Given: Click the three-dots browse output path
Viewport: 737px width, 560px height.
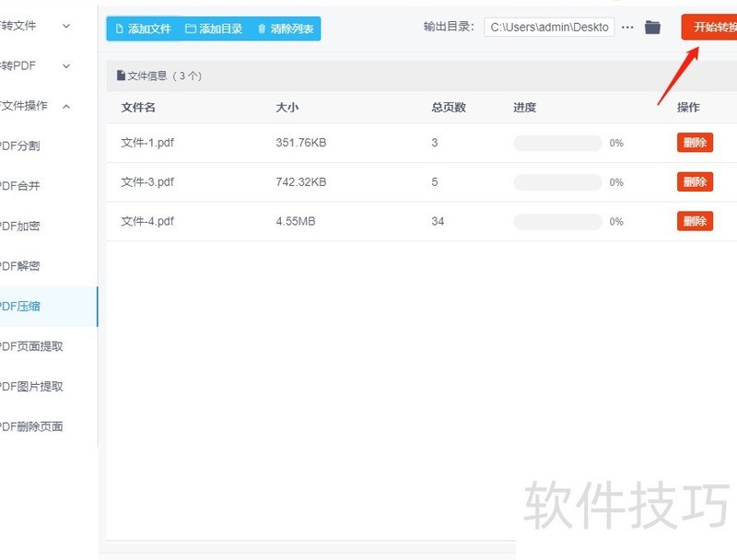Looking at the screenshot, I should pyautogui.click(x=627, y=28).
